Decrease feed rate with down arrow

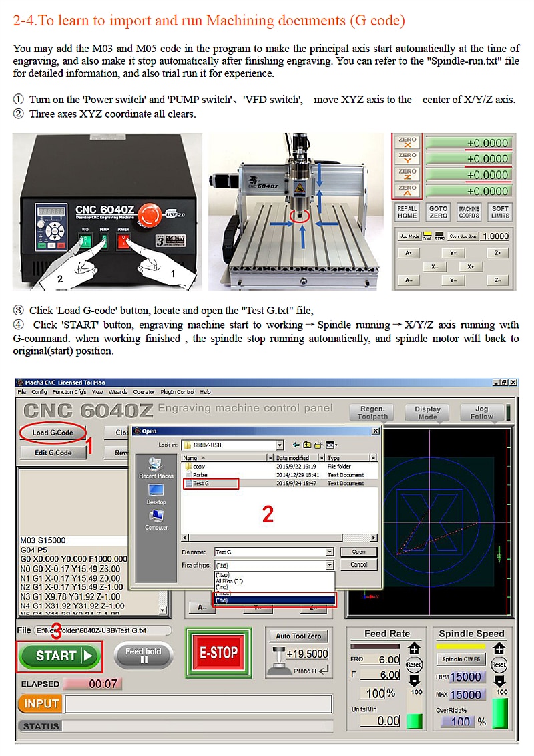pos(413,680)
